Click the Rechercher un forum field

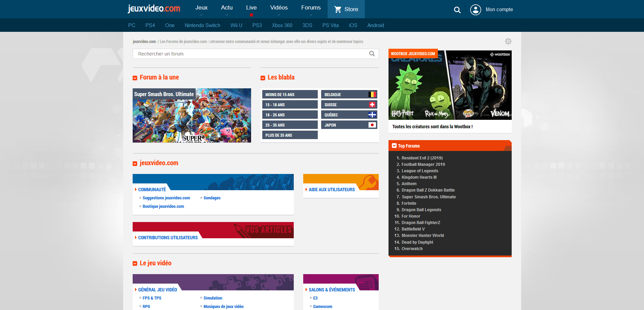click(x=250, y=54)
